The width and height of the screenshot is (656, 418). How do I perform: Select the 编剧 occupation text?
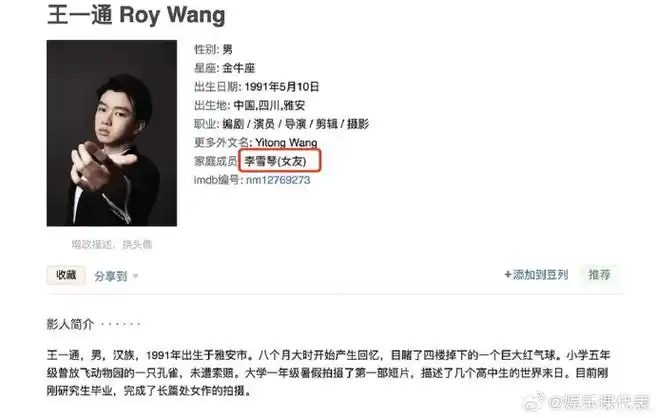pos(233,124)
